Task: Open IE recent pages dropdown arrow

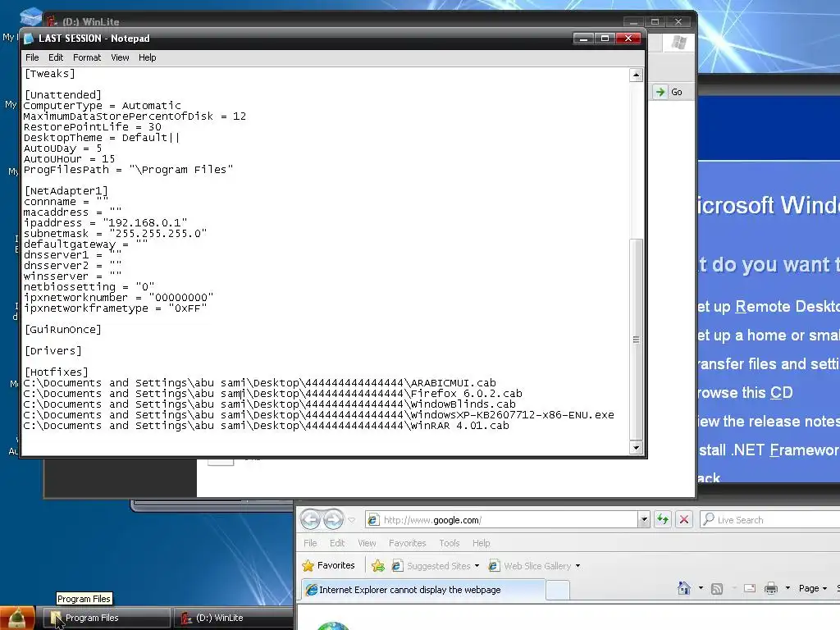Action: pos(351,520)
